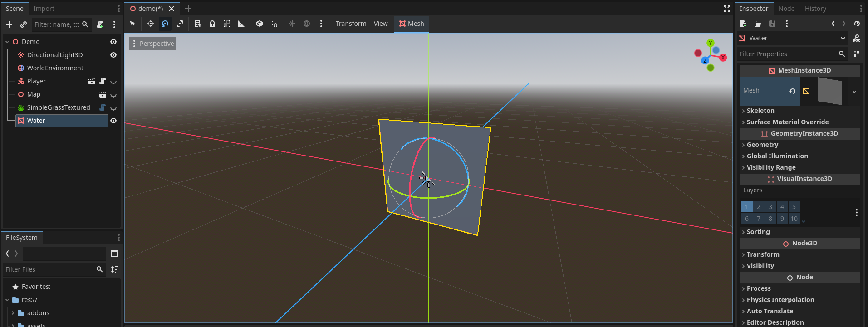Toggle visibility of DirectionalLight3D node
Viewport: 868px width, 327px height.
tap(113, 55)
